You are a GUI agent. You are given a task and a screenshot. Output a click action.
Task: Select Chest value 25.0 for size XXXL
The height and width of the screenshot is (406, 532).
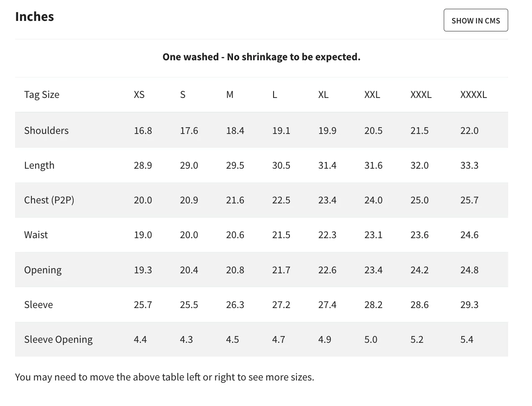(x=419, y=200)
